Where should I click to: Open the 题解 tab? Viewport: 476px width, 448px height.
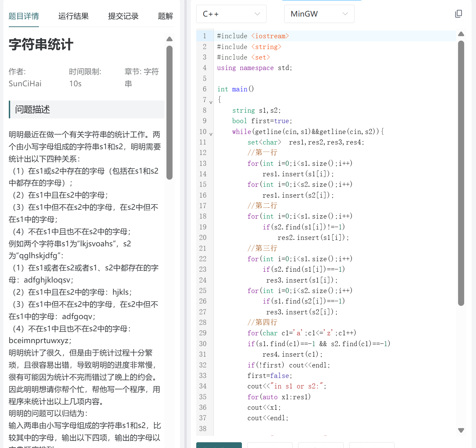(165, 16)
